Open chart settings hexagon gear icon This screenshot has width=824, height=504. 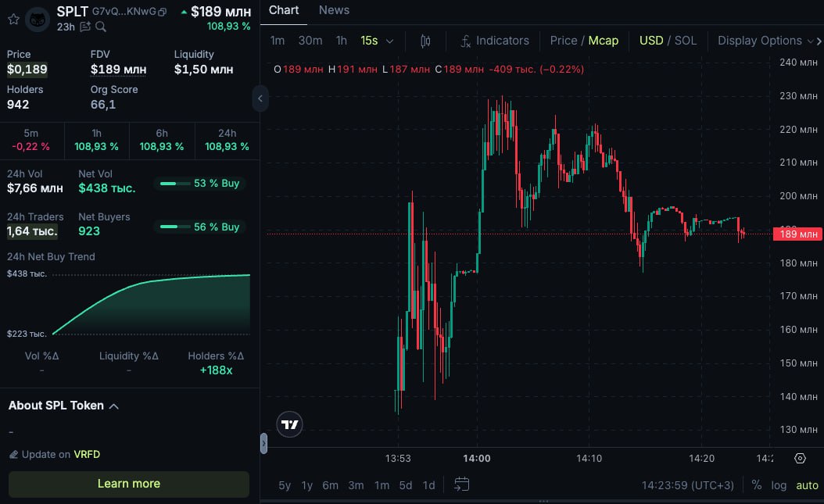click(800, 459)
